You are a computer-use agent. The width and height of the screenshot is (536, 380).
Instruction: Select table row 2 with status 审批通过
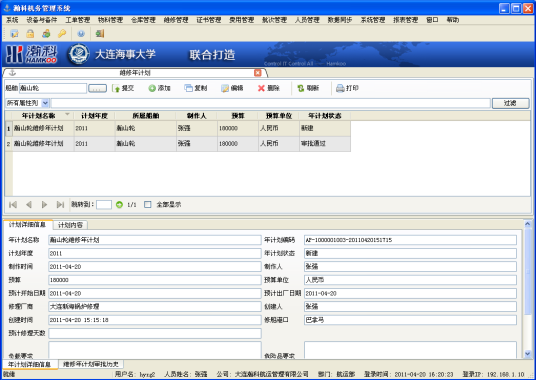click(178, 144)
